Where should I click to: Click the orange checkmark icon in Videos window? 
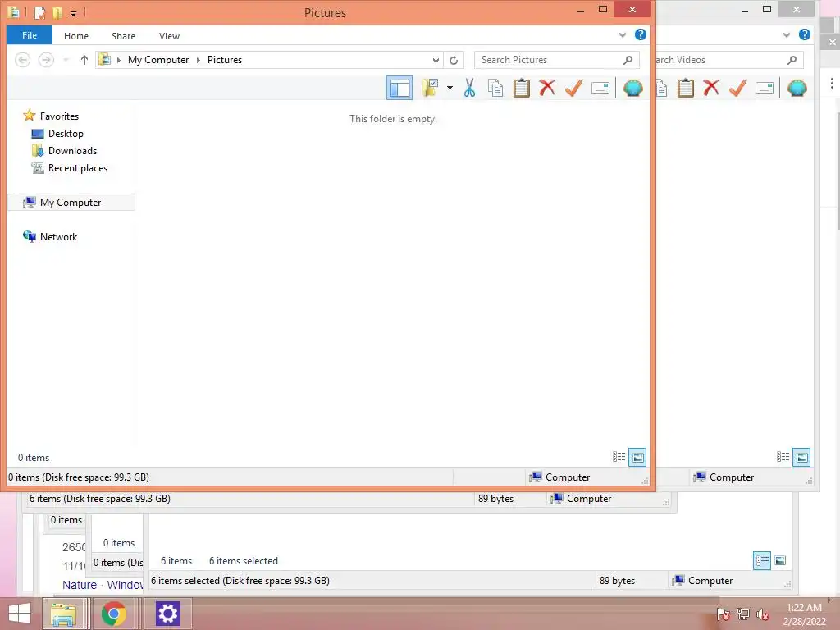point(737,88)
